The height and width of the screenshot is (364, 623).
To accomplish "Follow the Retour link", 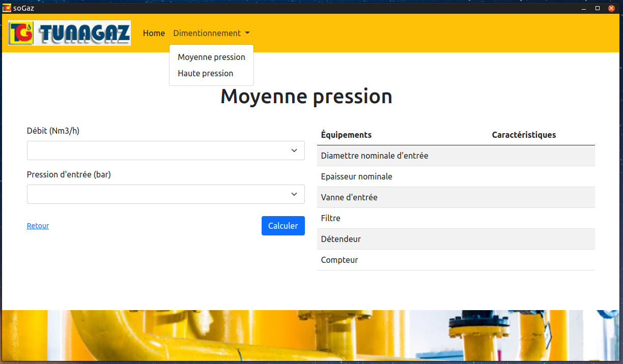I will click(38, 225).
